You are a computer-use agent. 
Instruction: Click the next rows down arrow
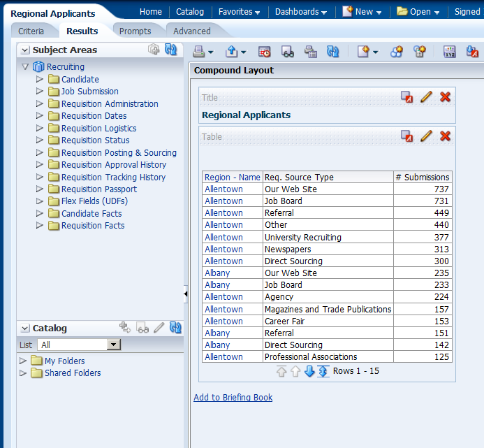click(x=309, y=371)
